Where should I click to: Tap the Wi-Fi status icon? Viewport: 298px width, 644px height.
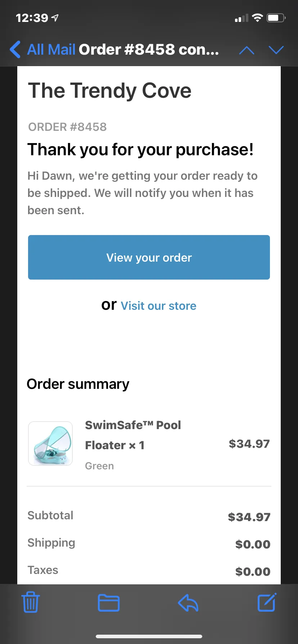point(257,18)
